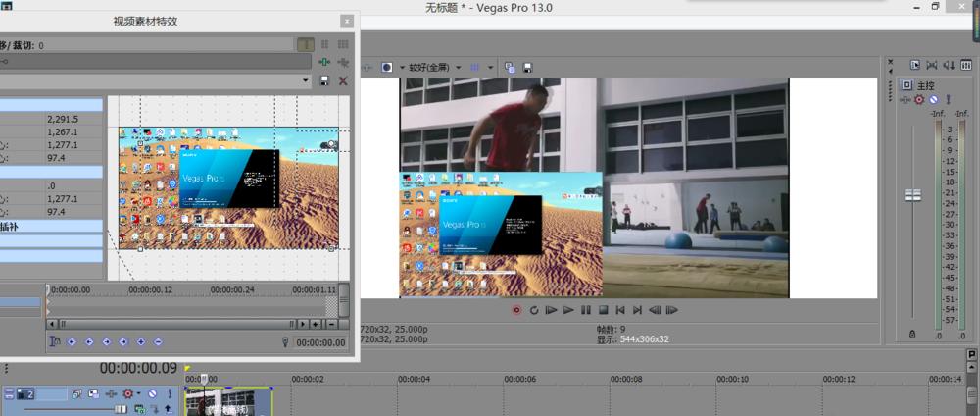Click the track 2 level slider handle
The width and height of the screenshot is (980, 416).
tap(120, 409)
